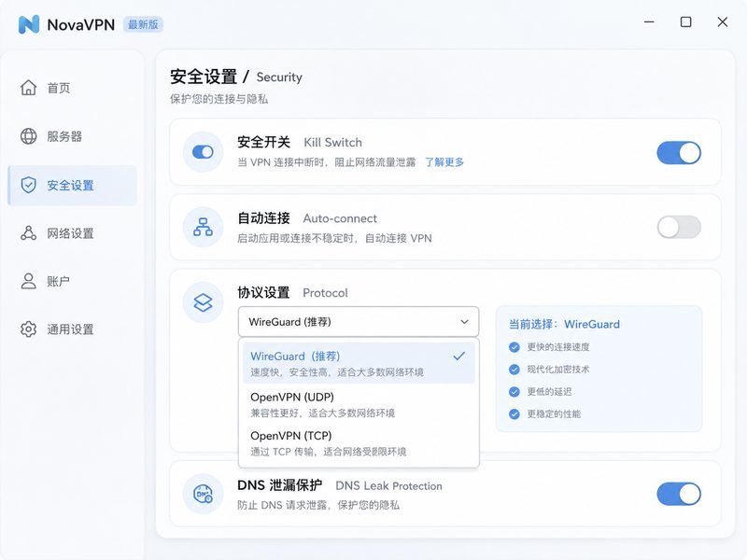Viewport: 747px width, 560px height.
Task: Follow the 了解更多 link
Action: click(x=444, y=162)
